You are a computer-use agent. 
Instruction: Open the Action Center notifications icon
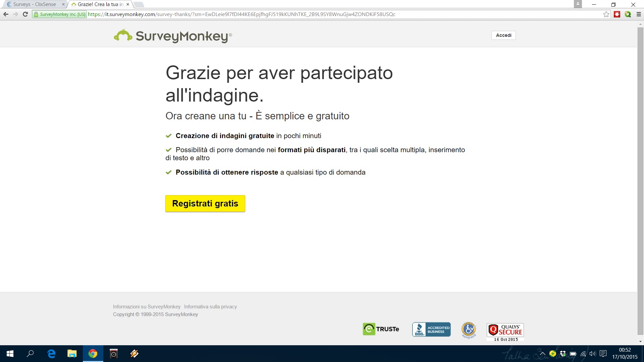pyautogui.click(x=603, y=354)
